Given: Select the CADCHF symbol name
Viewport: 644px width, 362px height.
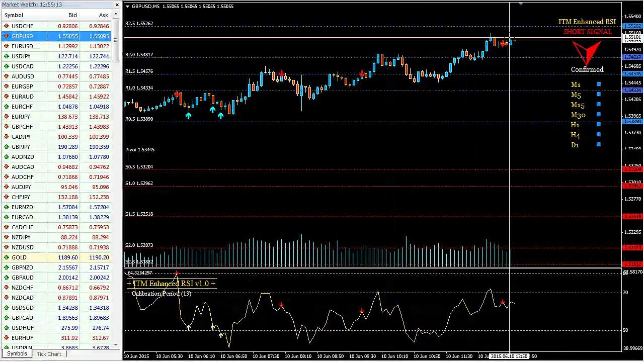Looking at the screenshot, I should (x=22, y=227).
